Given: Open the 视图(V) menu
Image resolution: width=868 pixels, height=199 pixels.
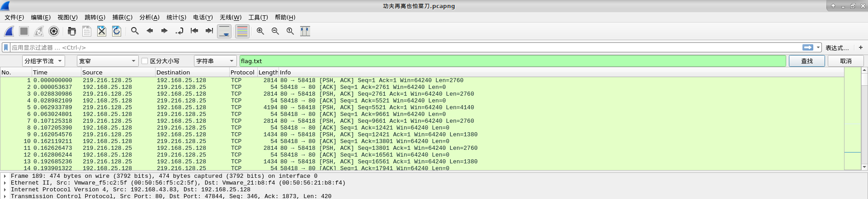Looking at the screenshot, I should [x=67, y=17].
